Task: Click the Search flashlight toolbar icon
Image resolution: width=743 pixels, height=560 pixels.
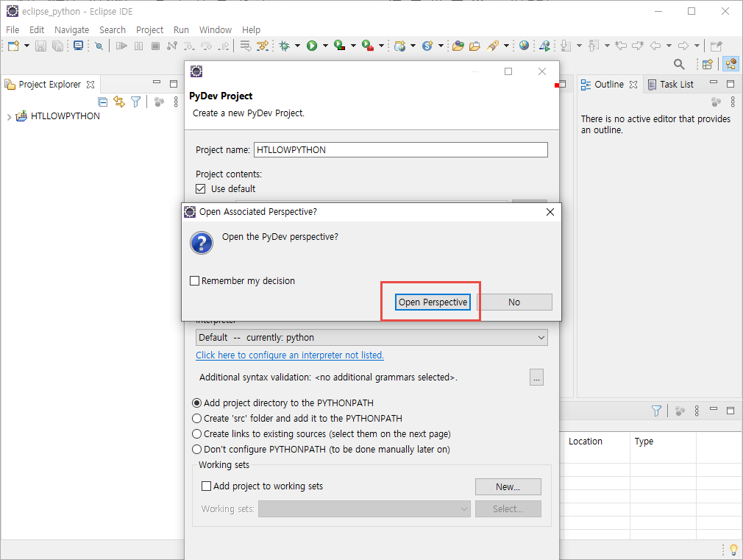Action: click(492, 46)
